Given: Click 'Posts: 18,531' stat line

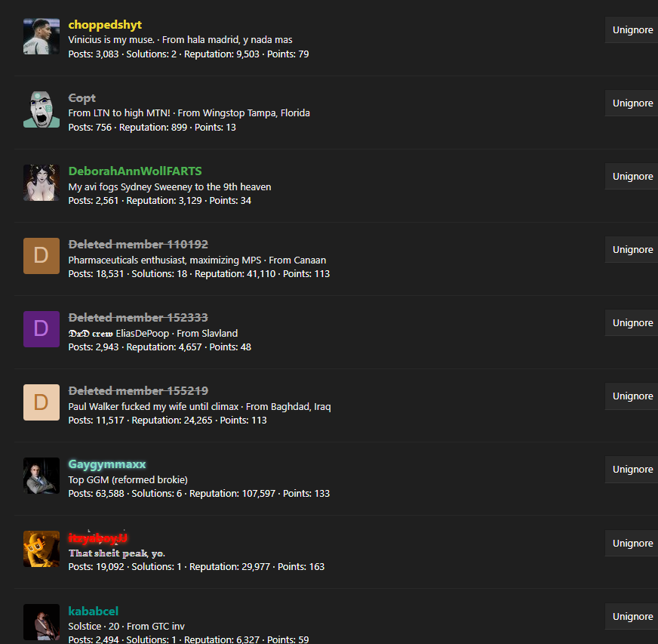Looking at the screenshot, I should tap(199, 274).
